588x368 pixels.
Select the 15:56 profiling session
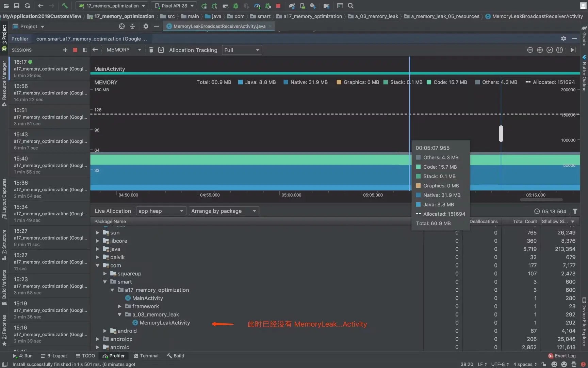(x=49, y=92)
